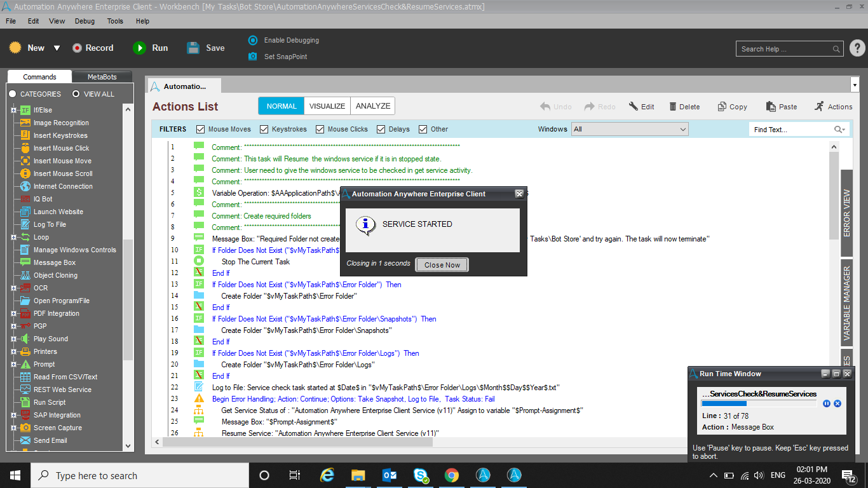Select the Insert Mouse Move command icon

(25, 161)
